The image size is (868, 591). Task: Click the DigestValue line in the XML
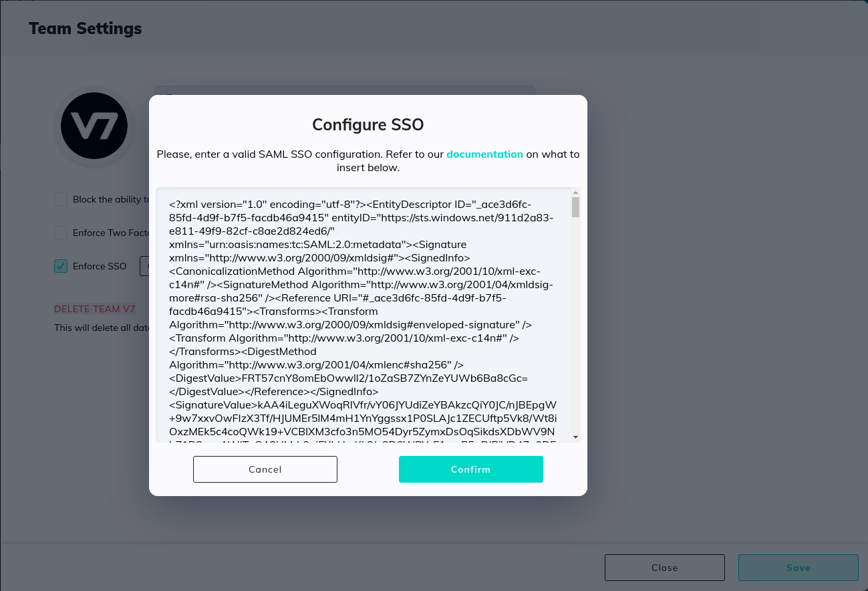click(x=349, y=378)
